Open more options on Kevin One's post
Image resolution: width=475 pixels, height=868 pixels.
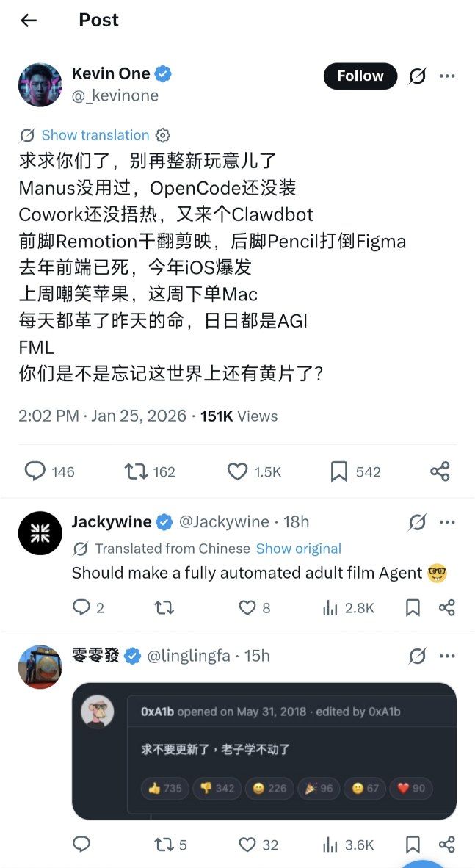[447, 76]
